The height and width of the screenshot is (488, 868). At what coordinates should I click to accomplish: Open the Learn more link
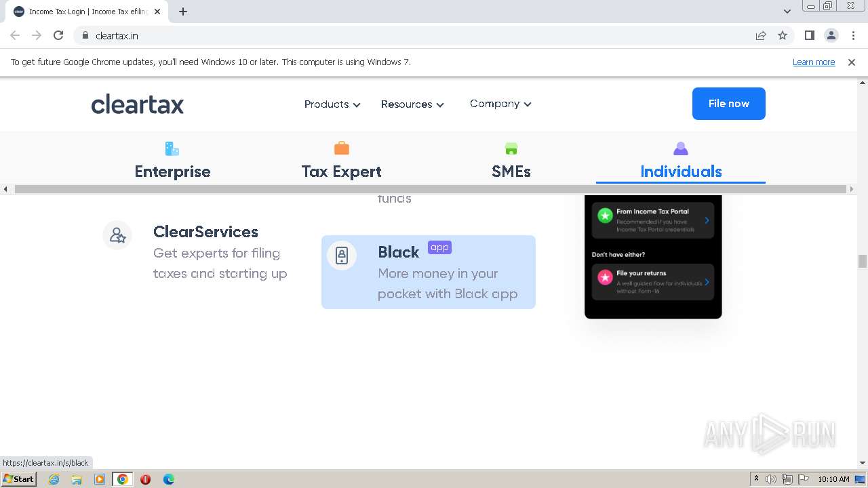814,62
